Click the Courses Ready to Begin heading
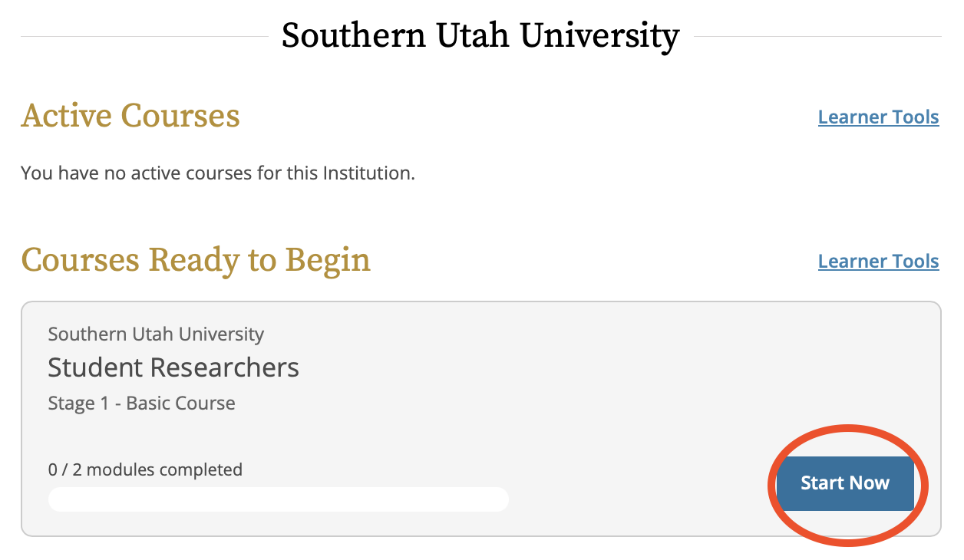This screenshot has height=560, width=964. pos(196,260)
